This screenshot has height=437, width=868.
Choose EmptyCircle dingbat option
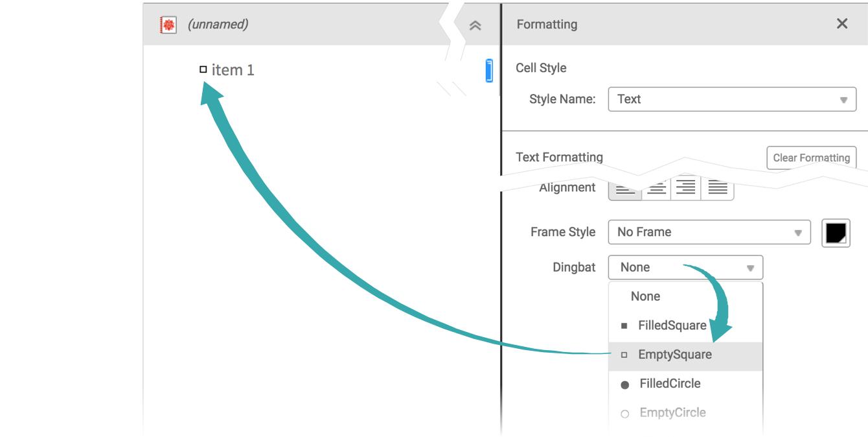coord(672,412)
